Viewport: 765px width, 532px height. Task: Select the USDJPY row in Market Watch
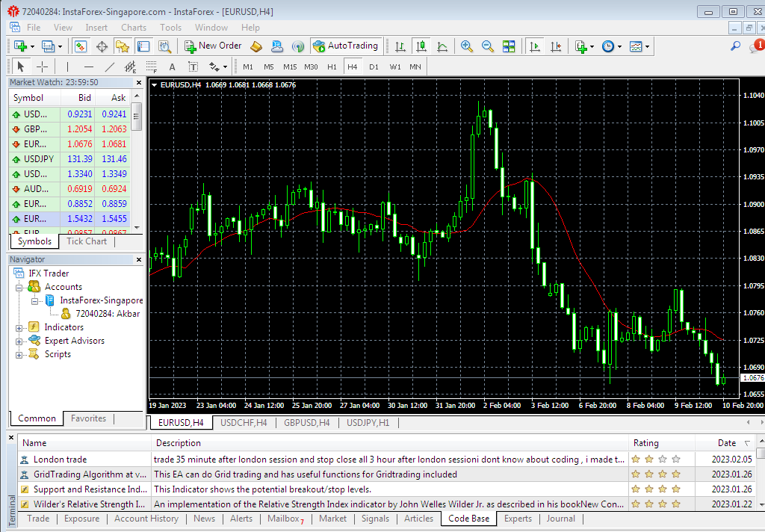(x=70, y=159)
